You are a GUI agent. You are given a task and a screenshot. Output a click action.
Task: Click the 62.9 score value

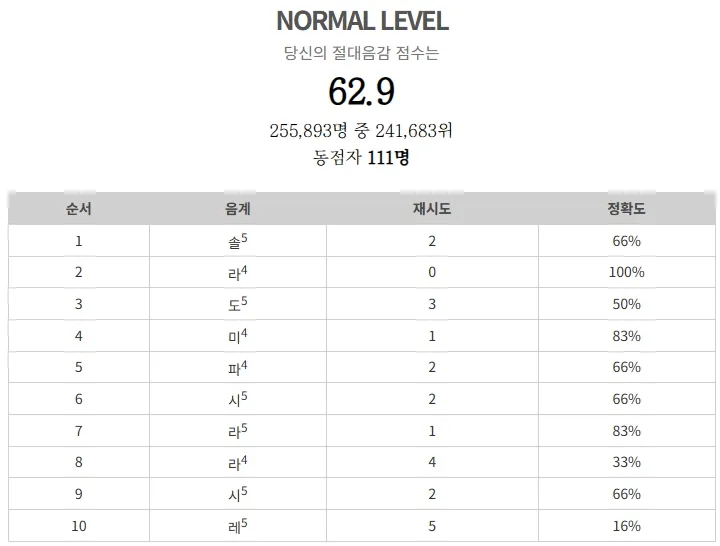coord(361,92)
